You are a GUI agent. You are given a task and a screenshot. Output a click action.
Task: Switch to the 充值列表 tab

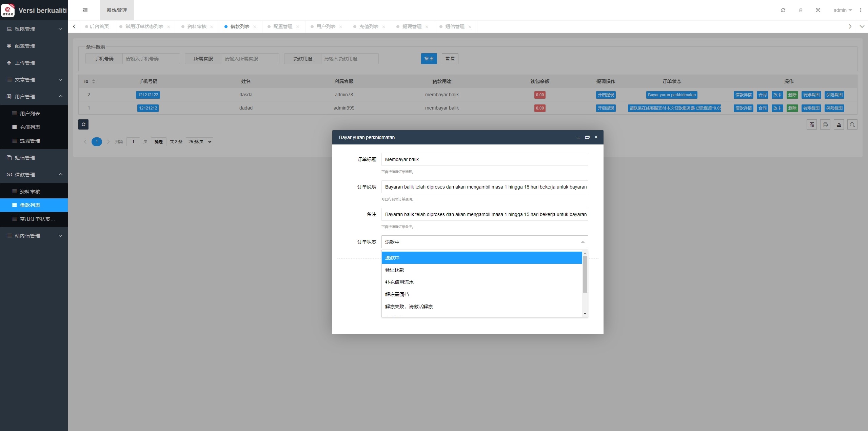(369, 26)
